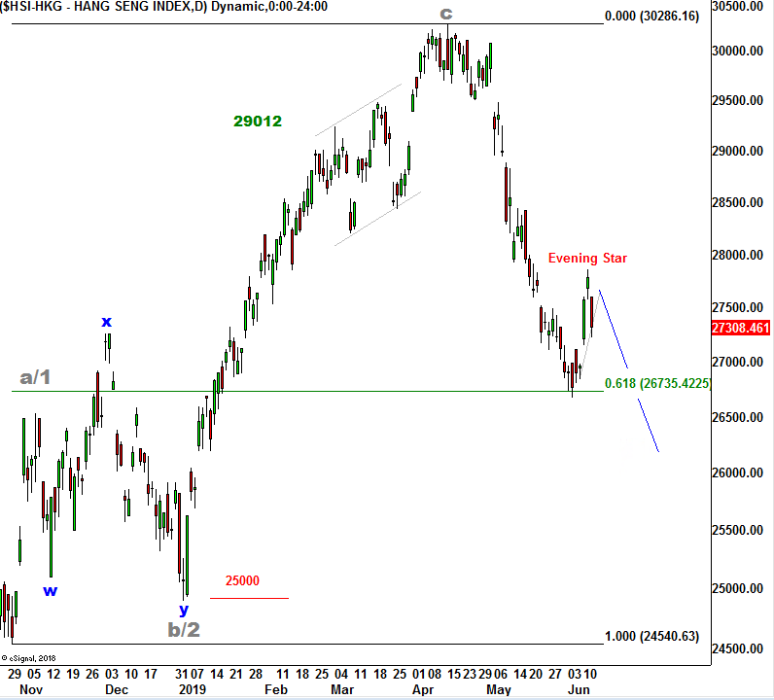The image size is (774, 700).
Task: Select the gray wave label c at top
Action: [x=445, y=14]
